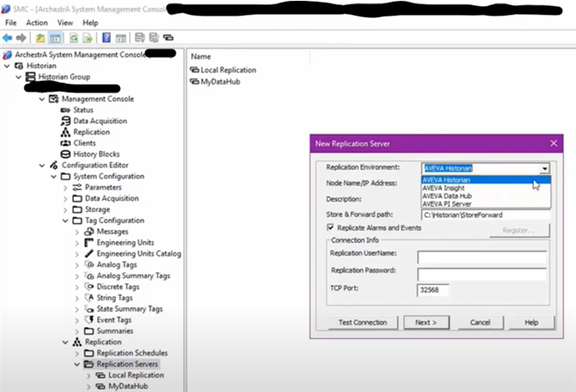Open the Help menu

tap(90, 22)
